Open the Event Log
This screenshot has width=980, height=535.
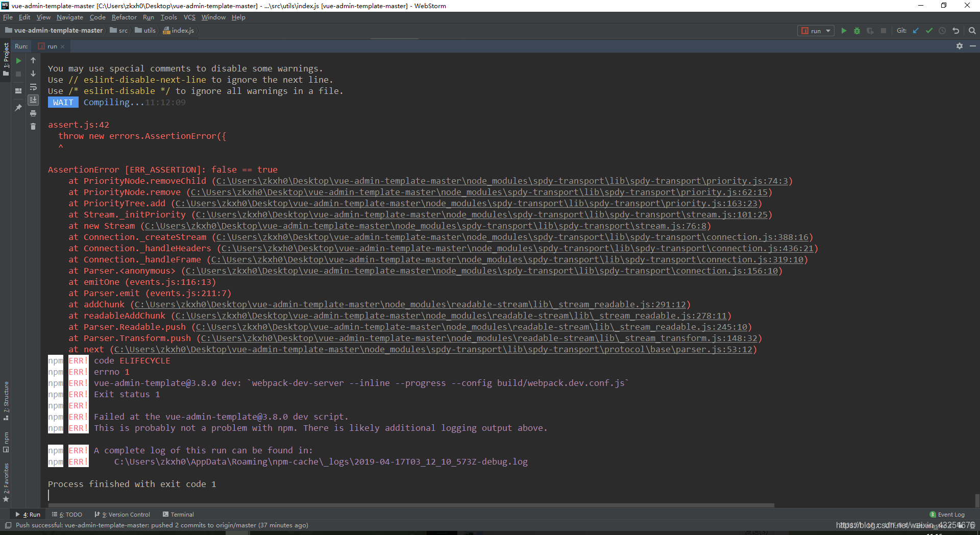point(947,515)
